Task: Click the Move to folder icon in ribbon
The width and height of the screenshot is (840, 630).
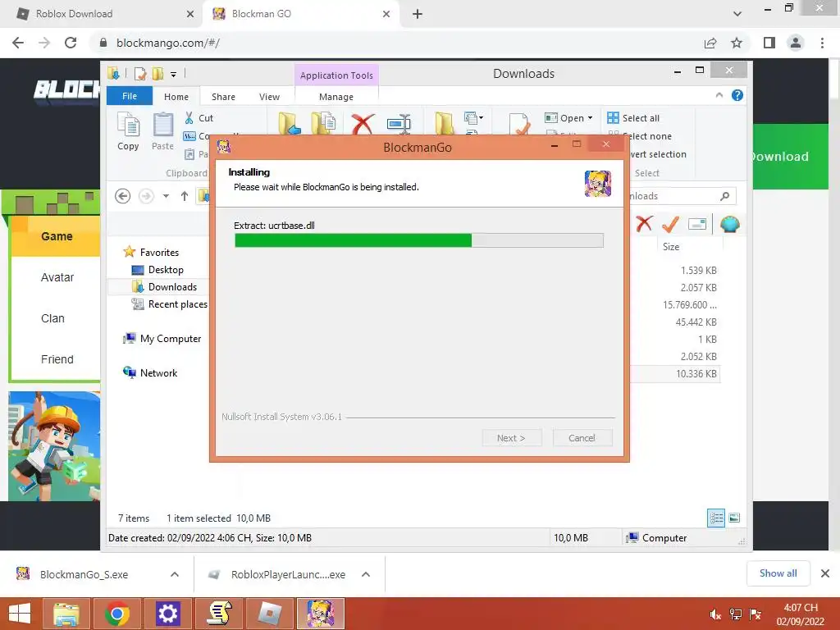Action: (290, 123)
